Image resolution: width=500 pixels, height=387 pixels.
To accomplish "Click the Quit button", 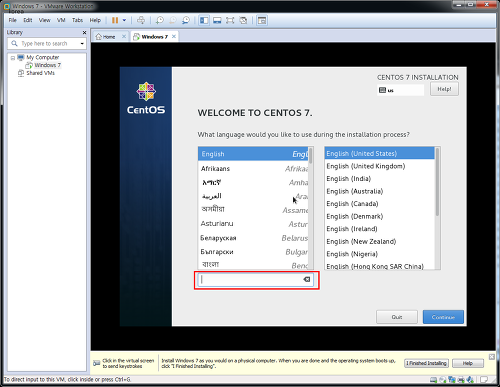I will click(x=397, y=317).
